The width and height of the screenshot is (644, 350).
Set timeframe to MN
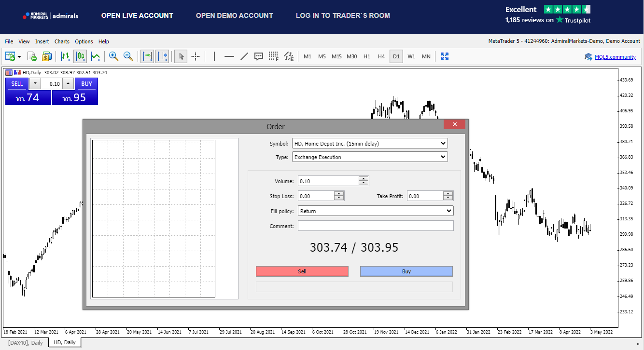tap(426, 56)
